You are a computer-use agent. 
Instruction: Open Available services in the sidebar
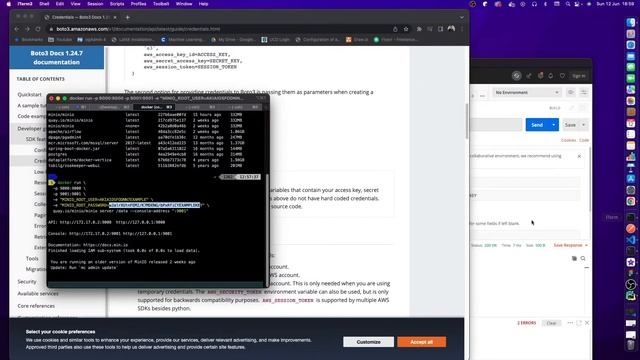[x=38, y=293]
